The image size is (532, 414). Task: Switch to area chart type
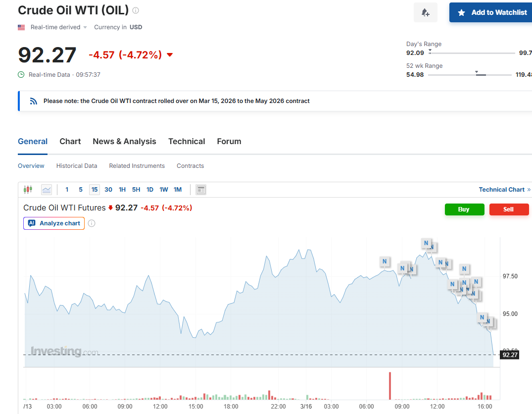pyautogui.click(x=47, y=190)
